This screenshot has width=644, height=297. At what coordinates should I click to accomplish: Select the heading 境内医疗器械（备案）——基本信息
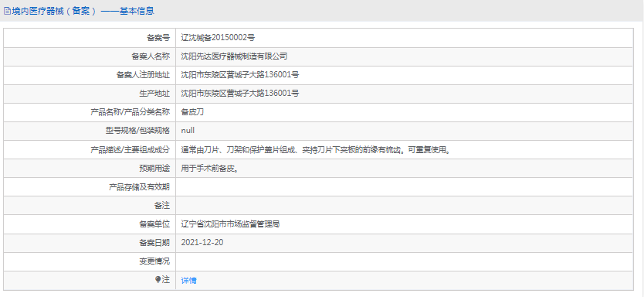pyautogui.click(x=83, y=11)
